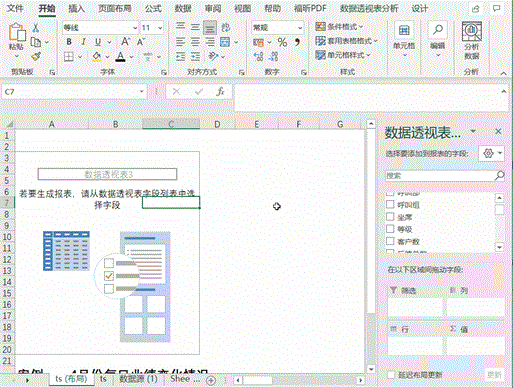Open the PivotTable field settings gear dropdown
This screenshot has height=388, width=513.
tap(491, 153)
